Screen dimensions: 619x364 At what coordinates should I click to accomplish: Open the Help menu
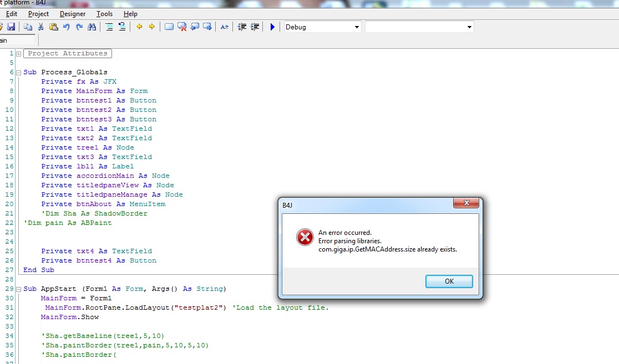pos(130,14)
